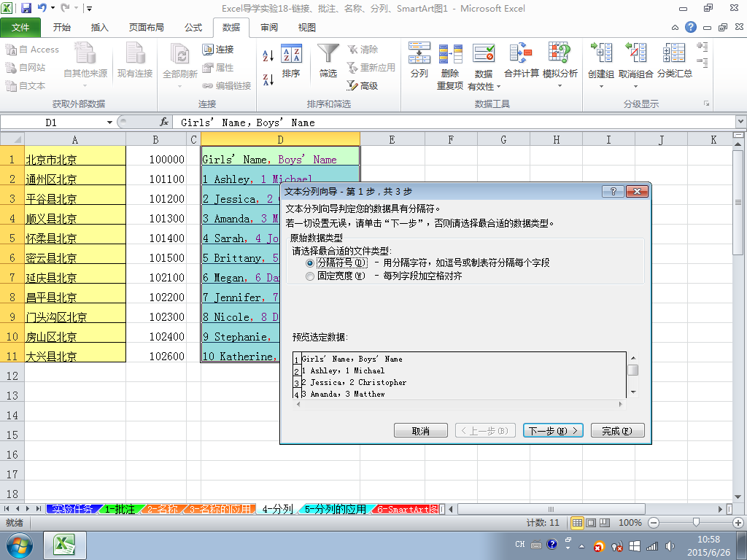Expand the formula bar

pyautogui.click(x=741, y=122)
